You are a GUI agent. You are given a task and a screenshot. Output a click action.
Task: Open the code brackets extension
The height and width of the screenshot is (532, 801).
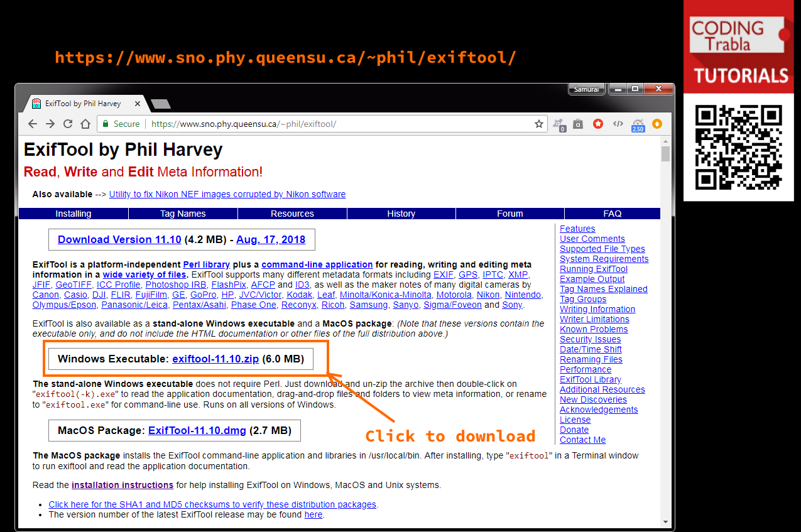(x=618, y=124)
